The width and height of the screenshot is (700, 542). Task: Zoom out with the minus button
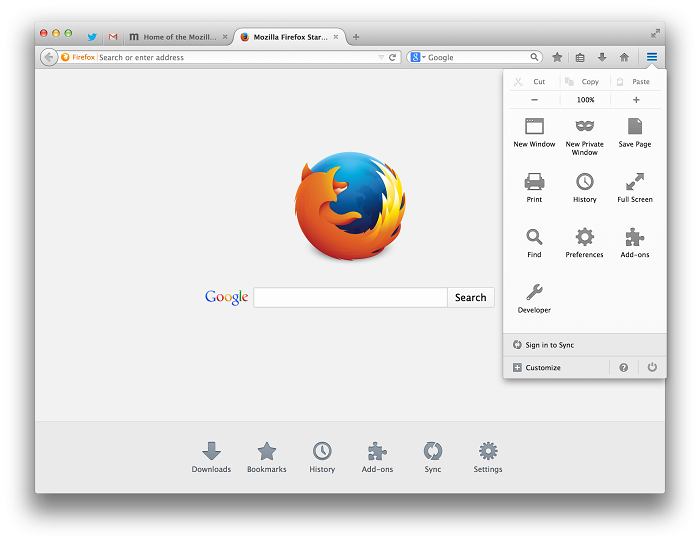pyautogui.click(x=534, y=100)
